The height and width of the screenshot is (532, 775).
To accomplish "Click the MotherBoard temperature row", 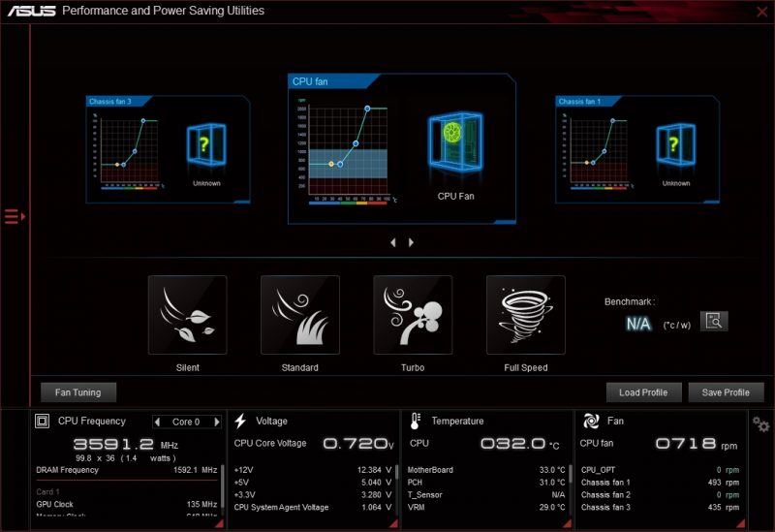I will 486,470.
